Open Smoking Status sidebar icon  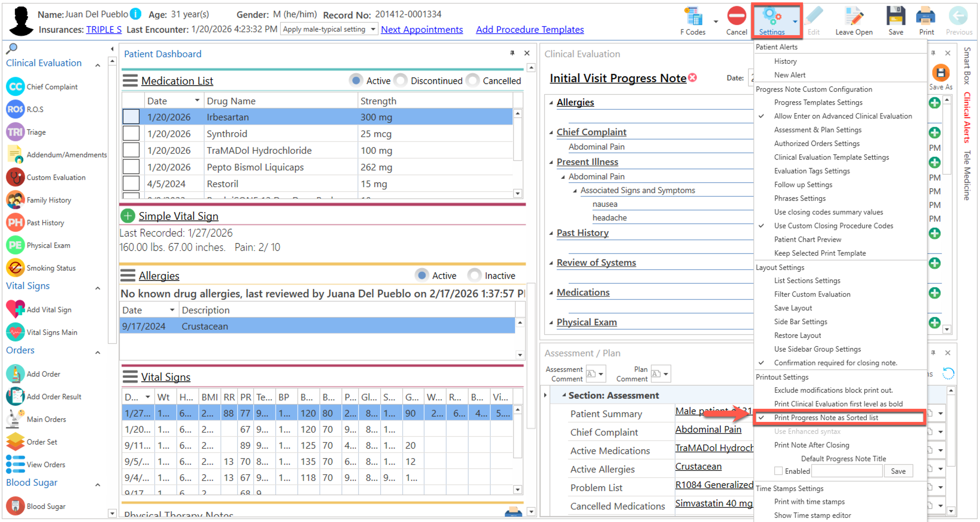[x=15, y=268]
